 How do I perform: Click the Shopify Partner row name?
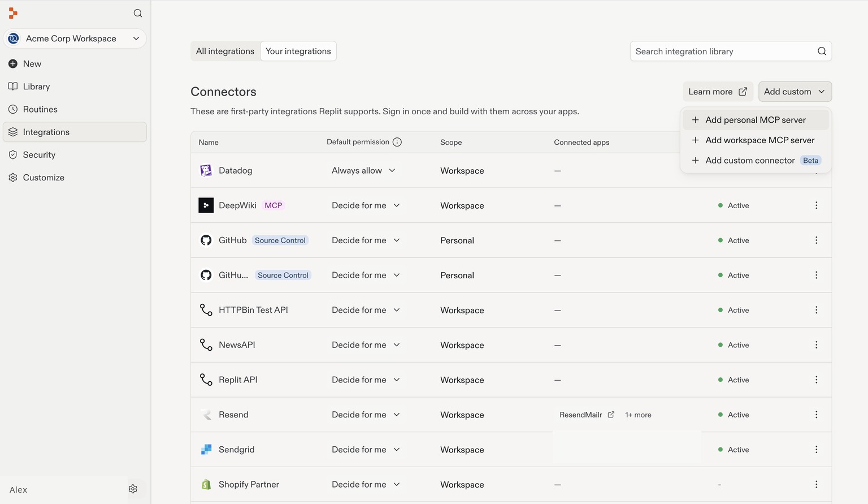click(249, 485)
